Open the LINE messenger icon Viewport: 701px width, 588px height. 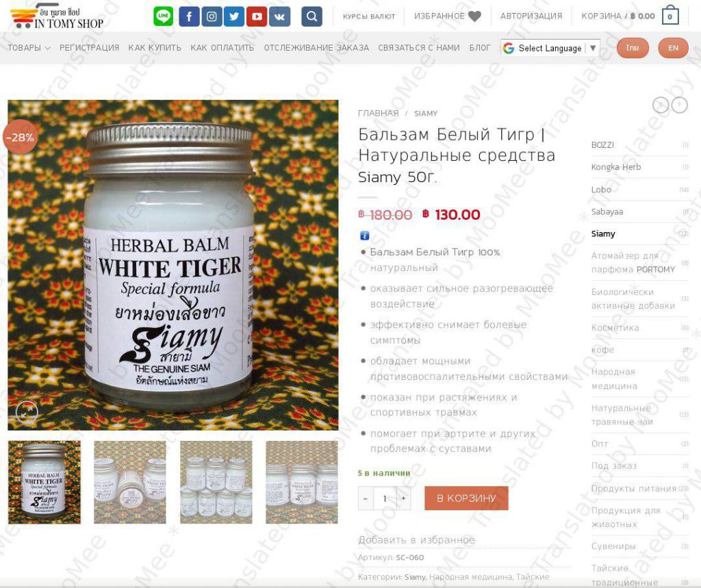click(163, 16)
